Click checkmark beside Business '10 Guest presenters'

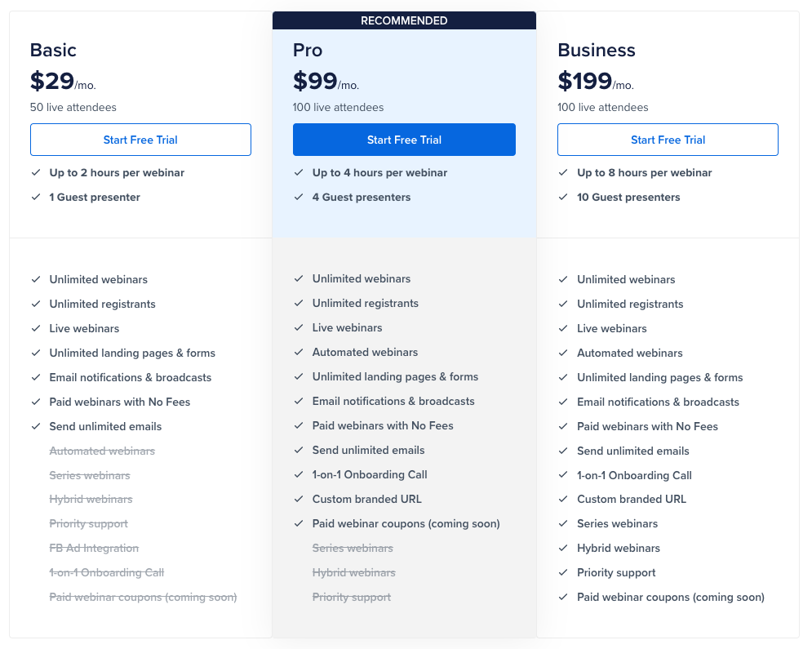[x=563, y=198]
